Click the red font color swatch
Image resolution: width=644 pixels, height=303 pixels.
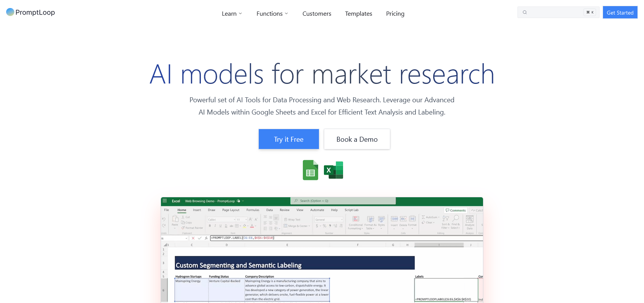pos(252,226)
